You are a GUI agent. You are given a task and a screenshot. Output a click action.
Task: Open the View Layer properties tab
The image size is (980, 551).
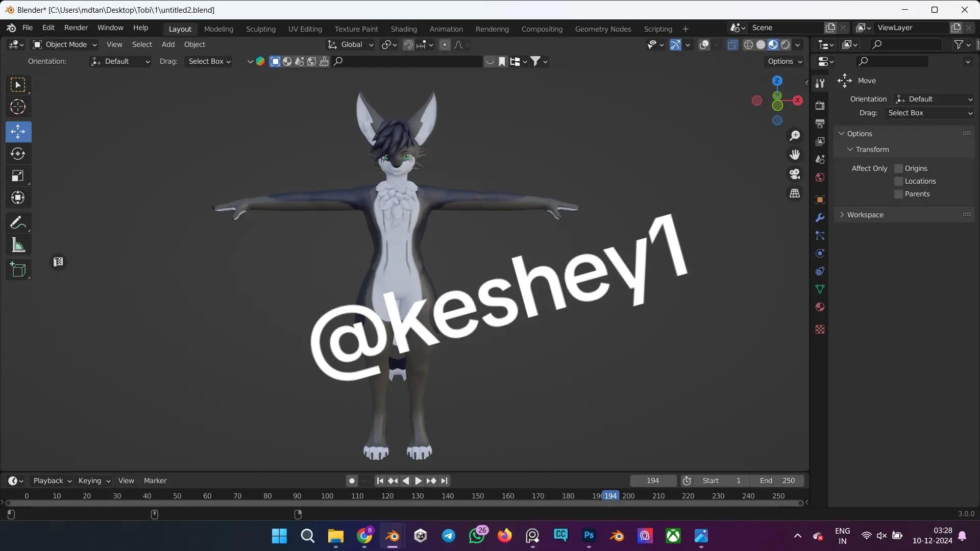820,141
